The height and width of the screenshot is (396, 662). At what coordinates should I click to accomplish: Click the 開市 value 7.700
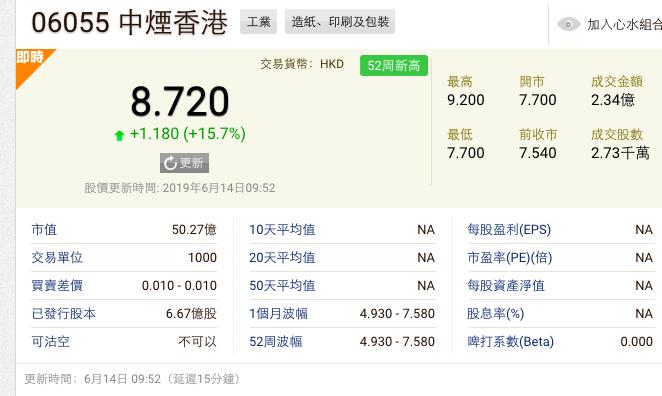(x=537, y=100)
